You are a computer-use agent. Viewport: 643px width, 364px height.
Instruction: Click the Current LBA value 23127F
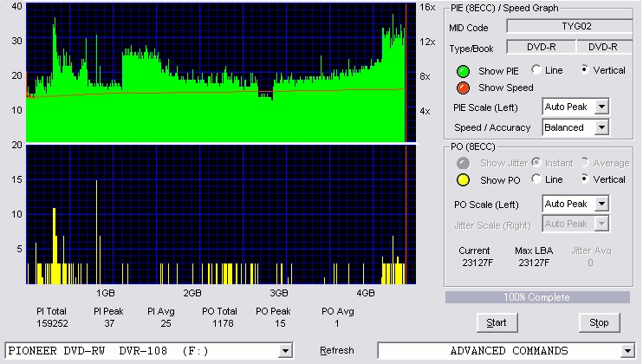(x=477, y=263)
